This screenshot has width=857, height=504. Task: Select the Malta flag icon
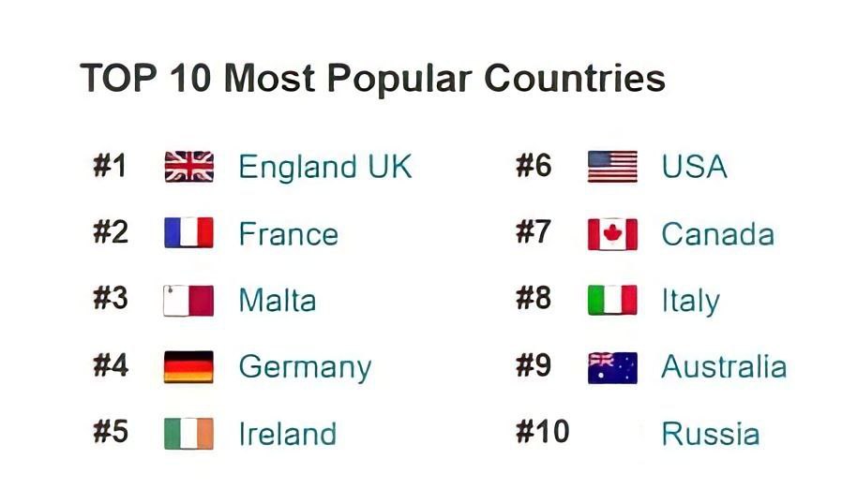point(188,301)
